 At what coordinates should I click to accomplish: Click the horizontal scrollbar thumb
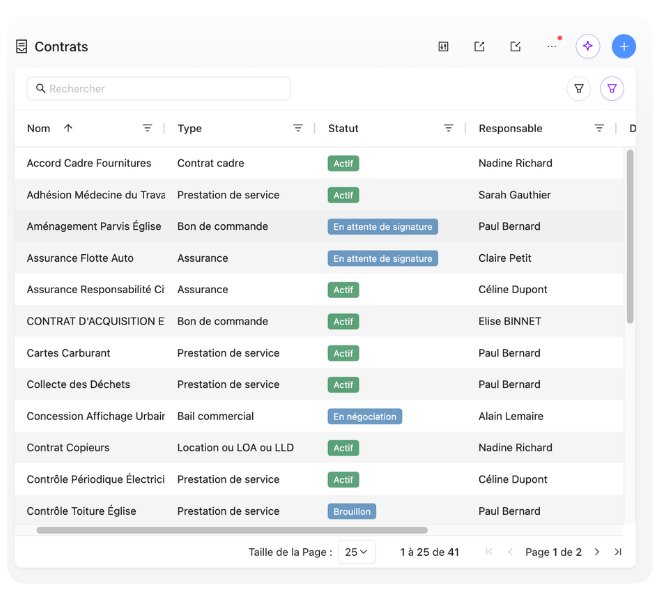tap(232, 530)
